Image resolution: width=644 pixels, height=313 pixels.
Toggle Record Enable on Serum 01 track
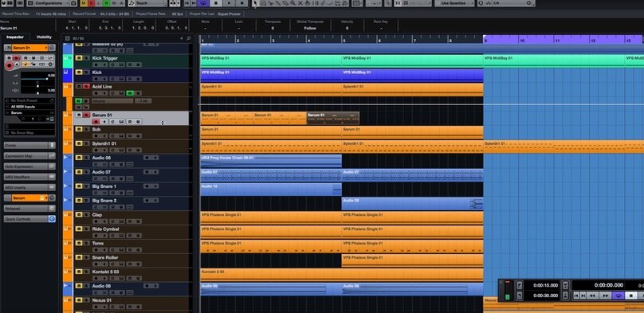[x=96, y=122]
